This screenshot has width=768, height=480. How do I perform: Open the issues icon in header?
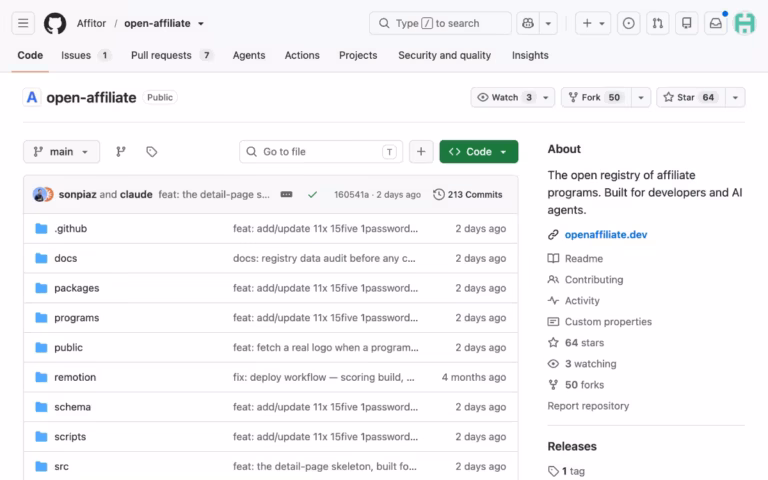click(628, 23)
